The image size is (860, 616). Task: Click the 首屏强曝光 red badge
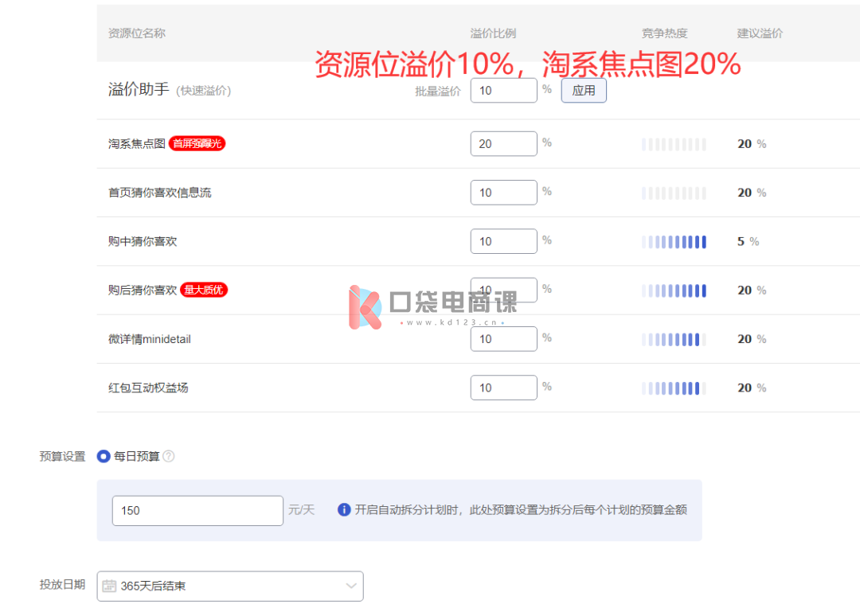point(197,144)
